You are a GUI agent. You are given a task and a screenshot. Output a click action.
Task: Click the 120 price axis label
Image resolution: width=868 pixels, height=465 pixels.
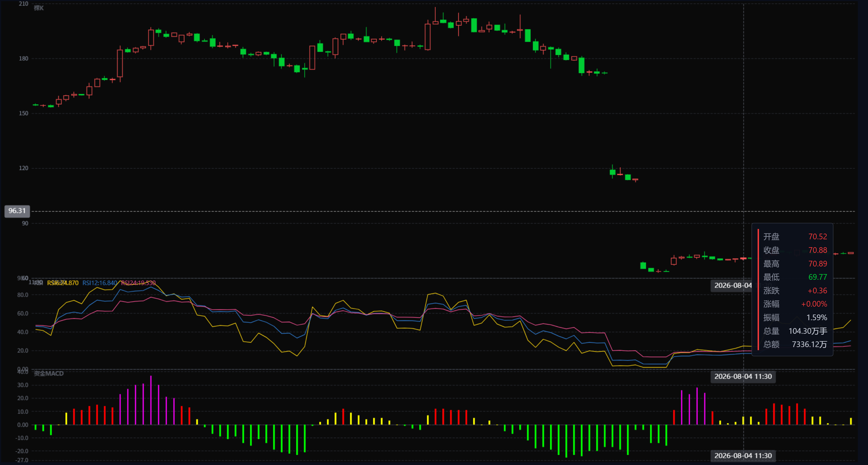23,168
